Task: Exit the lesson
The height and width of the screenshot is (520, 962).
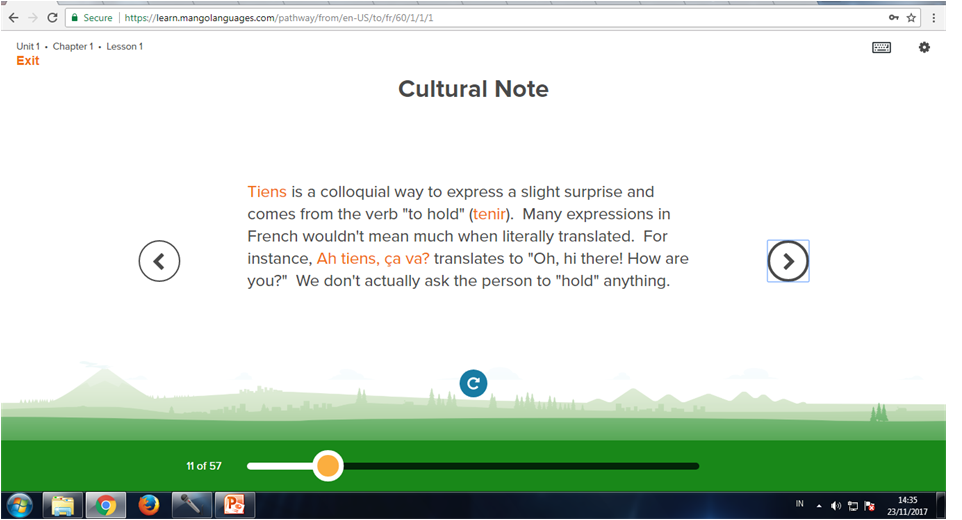Action: [28, 61]
